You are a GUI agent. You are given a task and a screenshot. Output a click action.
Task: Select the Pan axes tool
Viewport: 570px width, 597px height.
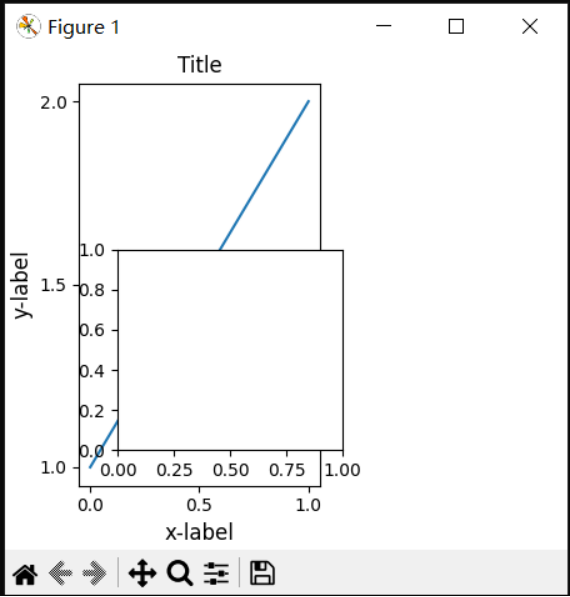coord(142,573)
